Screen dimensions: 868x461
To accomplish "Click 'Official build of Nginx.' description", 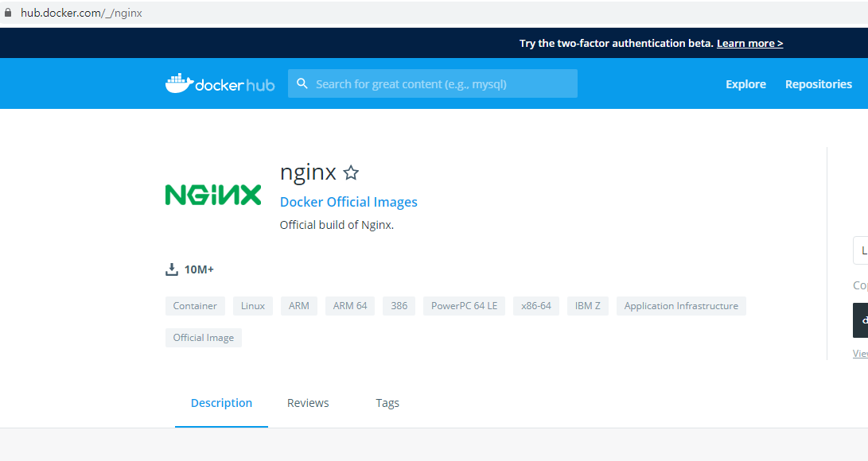I will [337, 225].
